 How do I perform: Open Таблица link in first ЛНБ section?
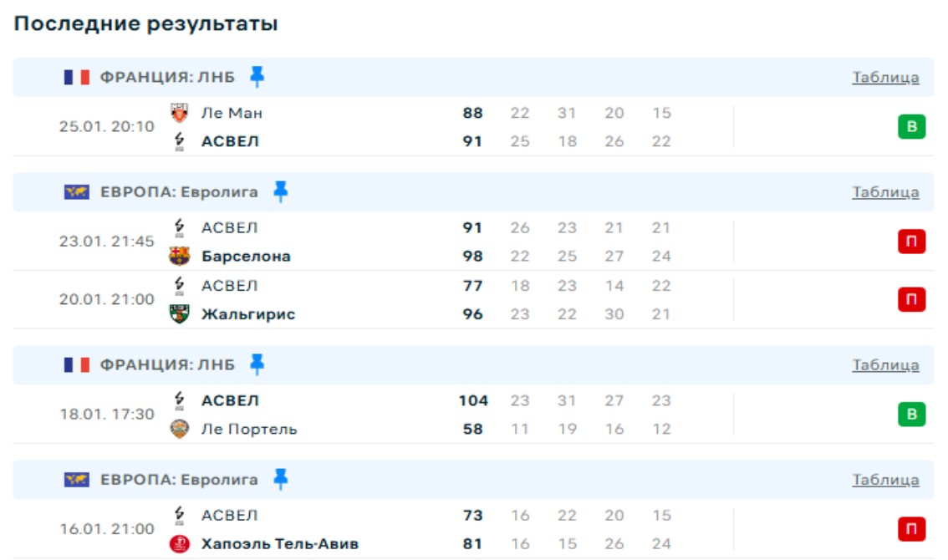(885, 78)
